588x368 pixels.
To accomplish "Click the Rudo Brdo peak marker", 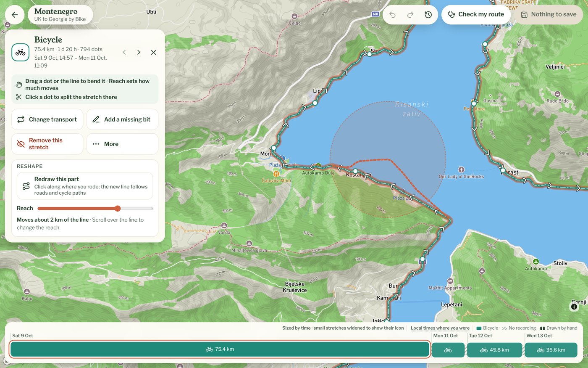I will pos(557,94).
